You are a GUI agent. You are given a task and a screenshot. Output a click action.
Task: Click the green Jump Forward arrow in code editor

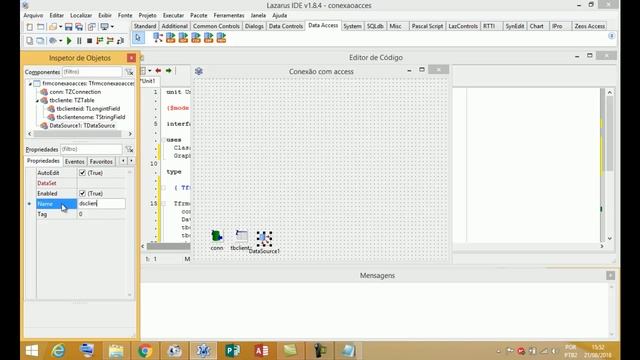click(169, 71)
